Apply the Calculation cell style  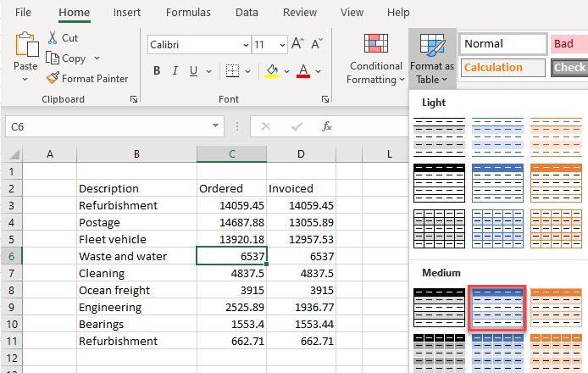(x=503, y=68)
